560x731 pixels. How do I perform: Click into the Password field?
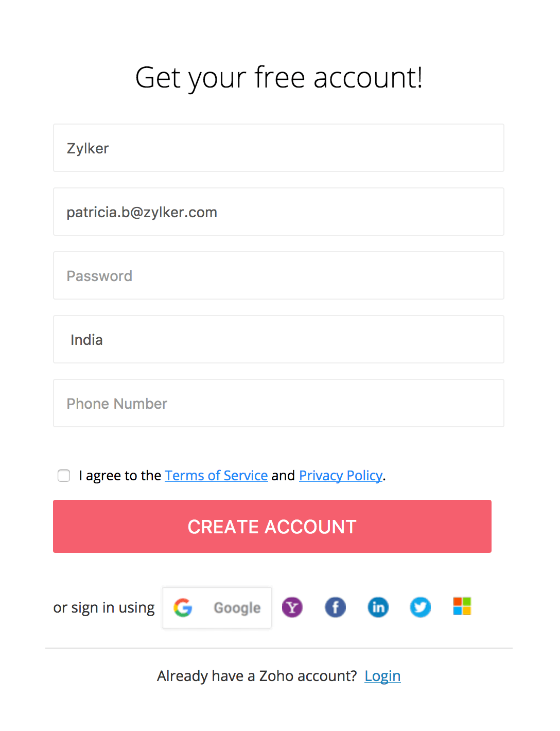point(278,276)
